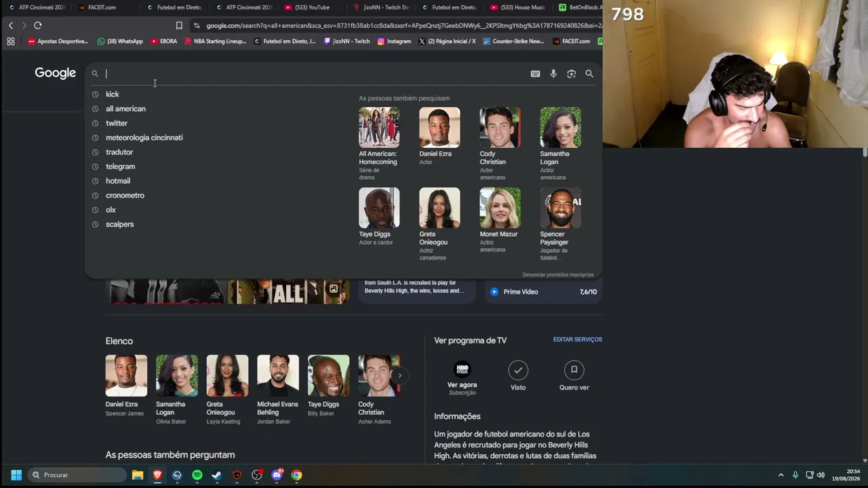Search by image with the Google Lens icon

coord(572,74)
